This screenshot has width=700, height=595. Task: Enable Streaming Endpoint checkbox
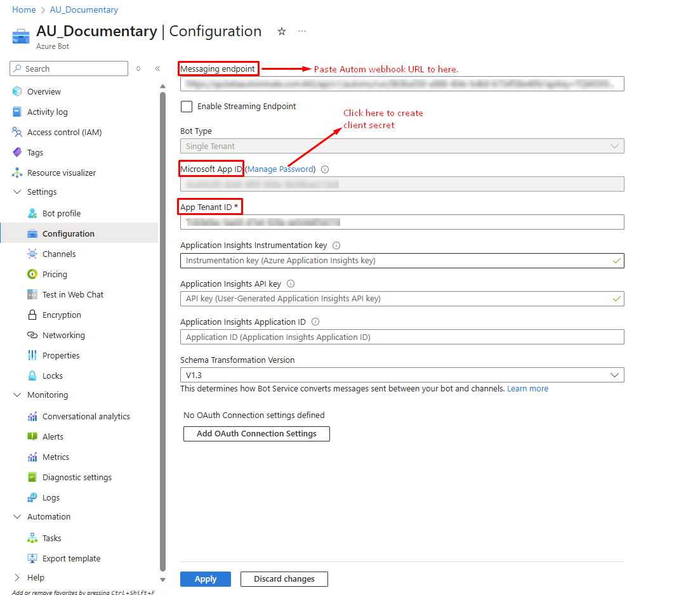(187, 107)
